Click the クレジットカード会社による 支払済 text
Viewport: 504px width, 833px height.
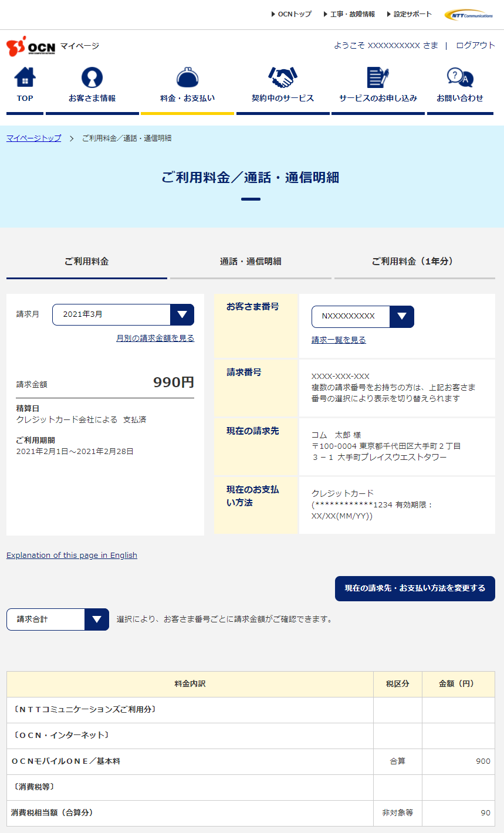(x=82, y=419)
